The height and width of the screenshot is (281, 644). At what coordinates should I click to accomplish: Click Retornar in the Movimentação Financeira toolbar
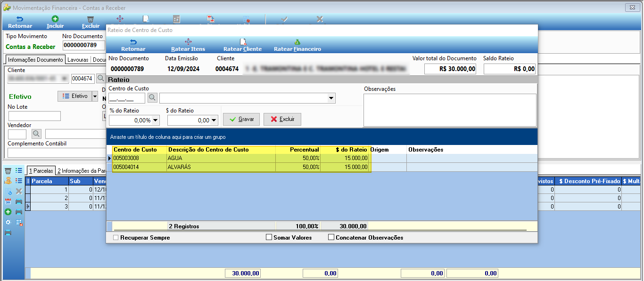click(20, 22)
